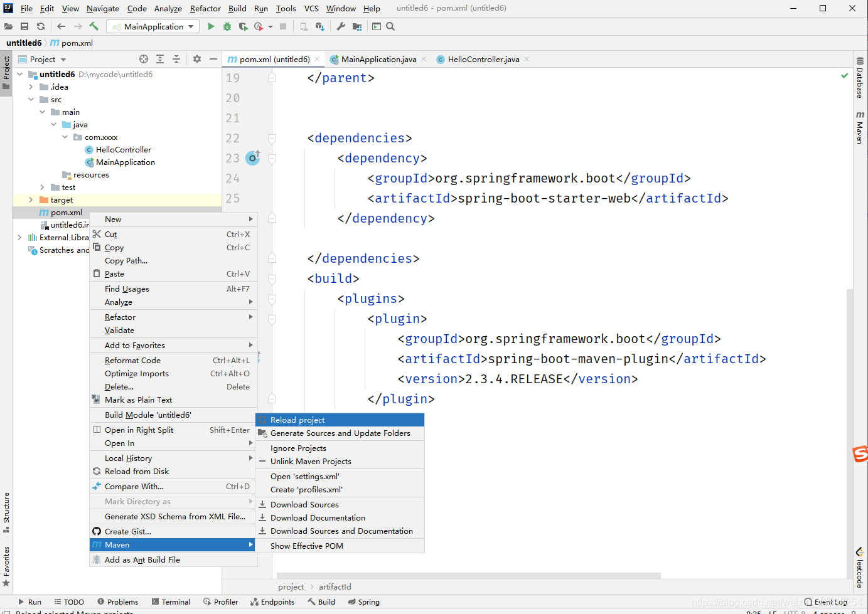Expand the .idea folder node
This screenshot has width=868, height=614.
pos(31,87)
